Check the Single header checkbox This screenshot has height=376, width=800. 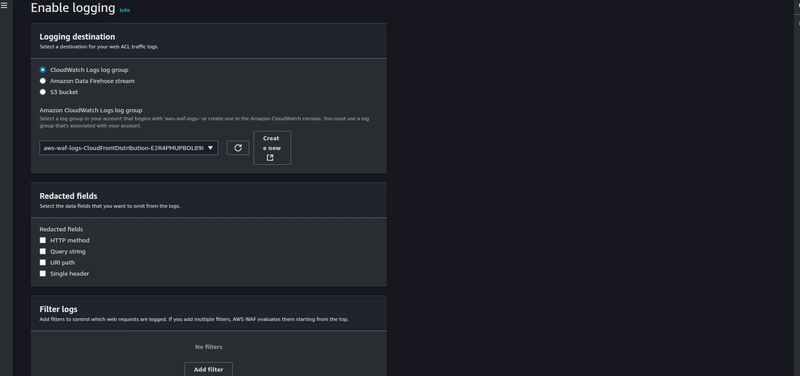[x=43, y=274]
